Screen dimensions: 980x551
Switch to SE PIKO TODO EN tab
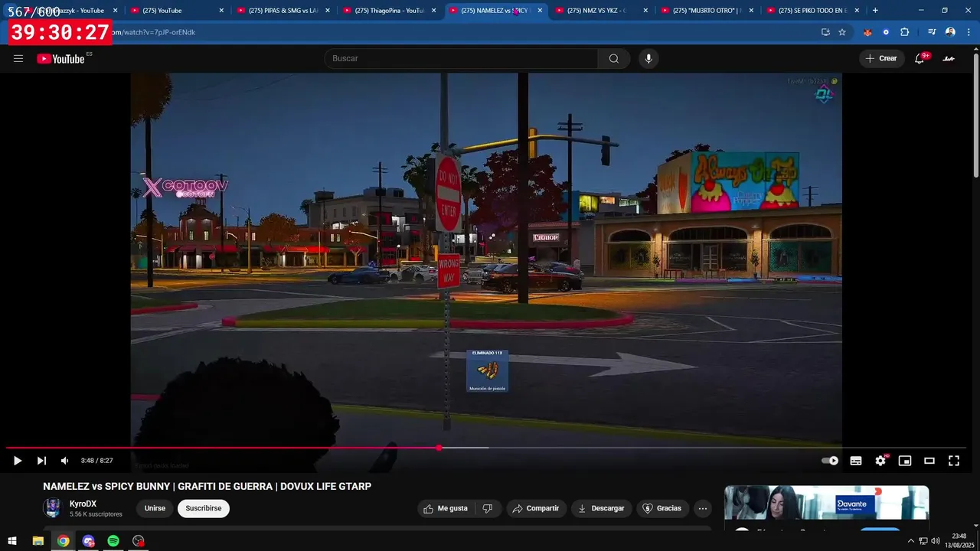(x=812, y=11)
